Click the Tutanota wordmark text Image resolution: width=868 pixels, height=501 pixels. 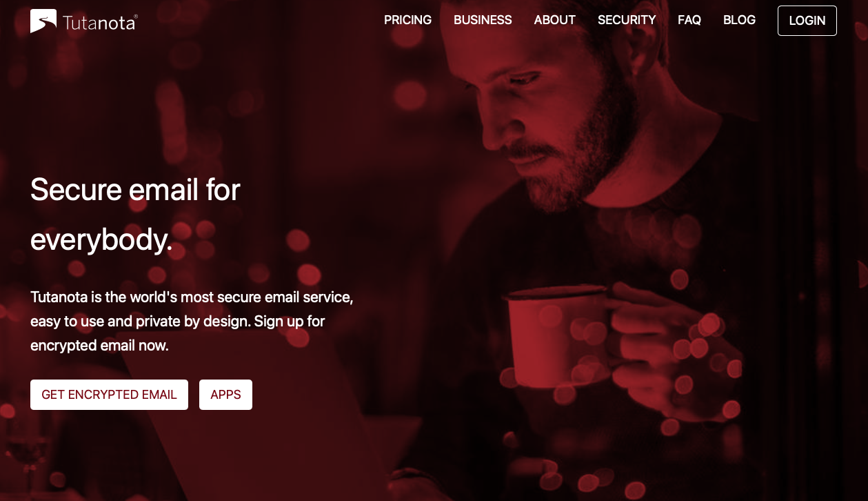point(97,23)
